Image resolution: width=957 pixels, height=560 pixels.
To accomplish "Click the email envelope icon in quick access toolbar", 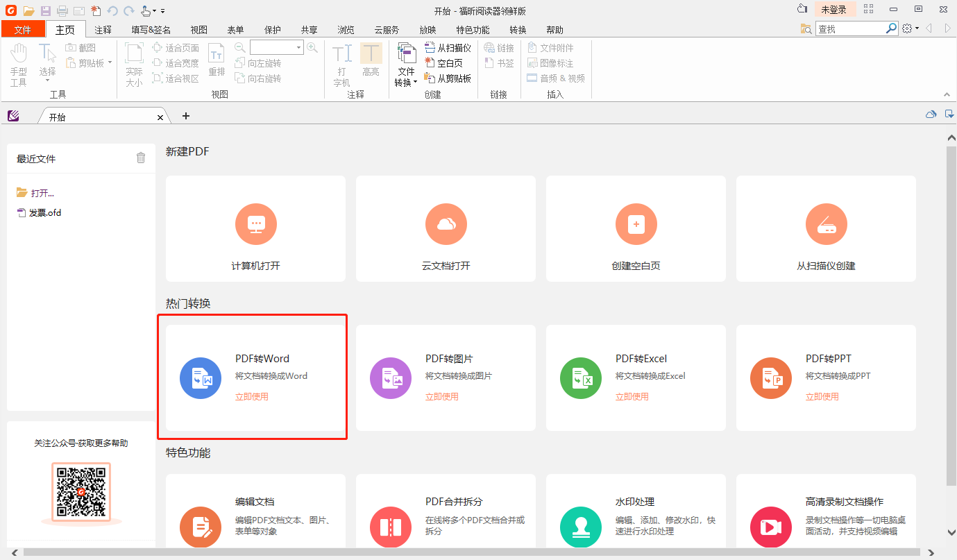I will [79, 10].
